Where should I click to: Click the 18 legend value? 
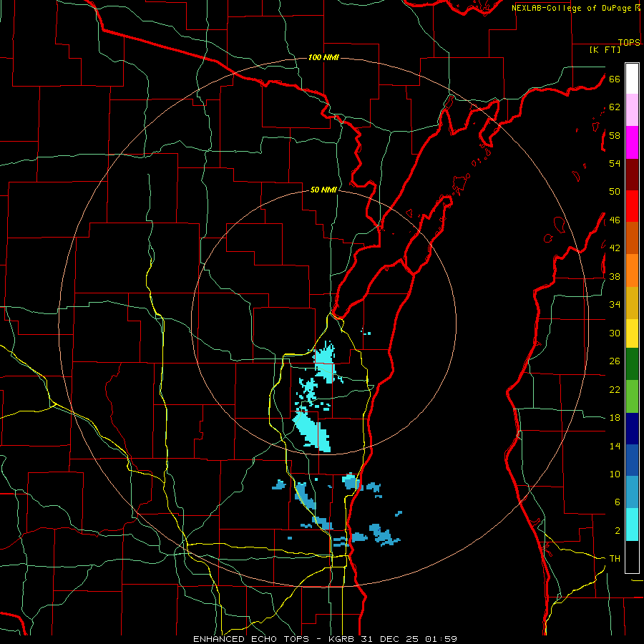[615, 418]
